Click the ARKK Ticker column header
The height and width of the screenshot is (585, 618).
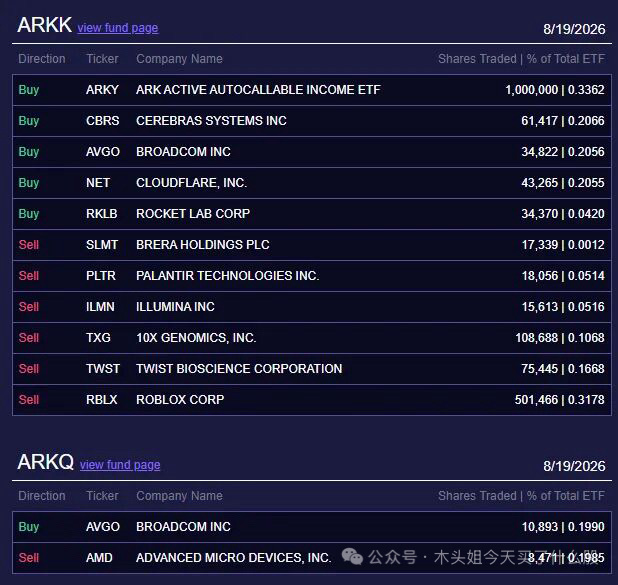[x=102, y=59]
